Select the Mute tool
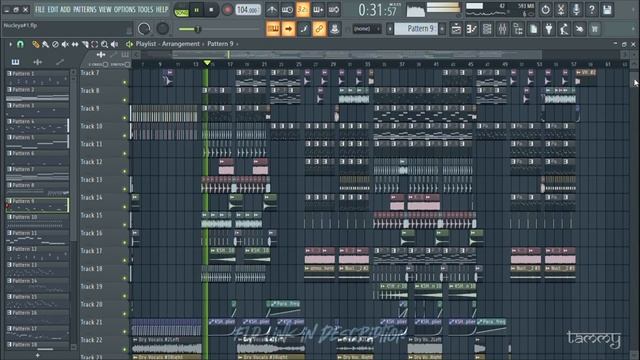The image size is (640, 360). (x=65, y=44)
